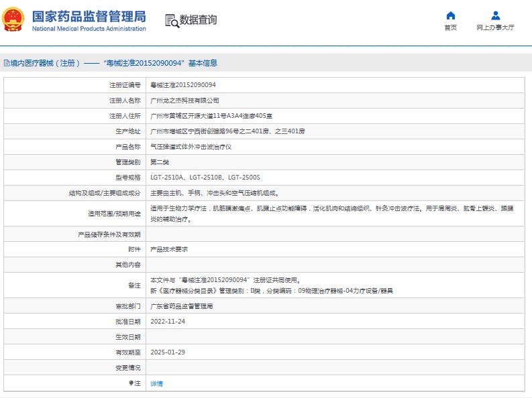Click the 产品名称 row label
This screenshot has height=398, width=532.
[127, 147]
